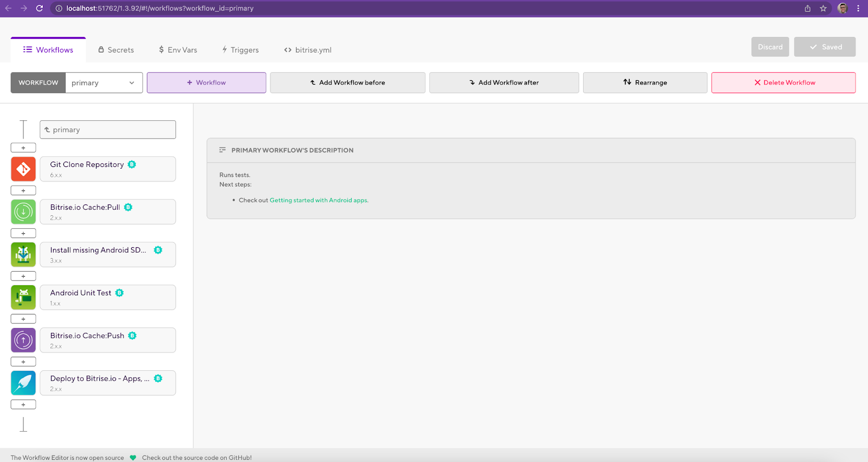Click verified badge on Deploy to Bitrise.io step
Screen dimensions: 868x462
tap(158, 378)
